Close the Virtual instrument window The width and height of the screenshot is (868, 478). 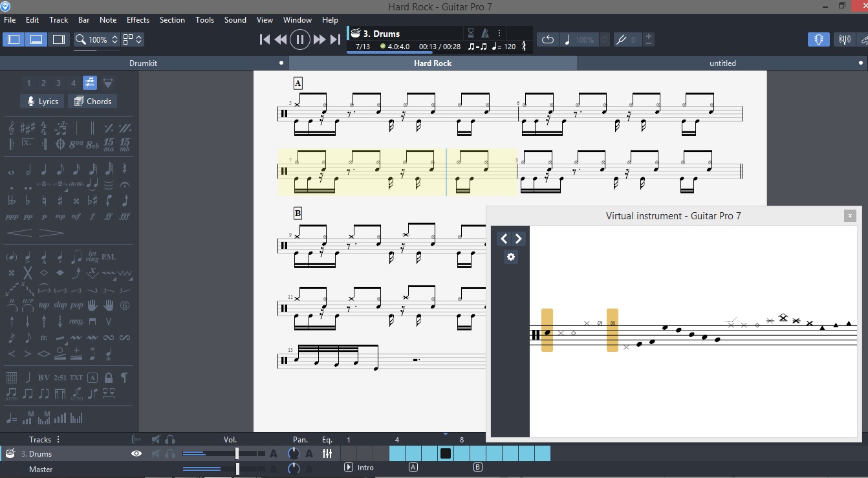(x=851, y=216)
